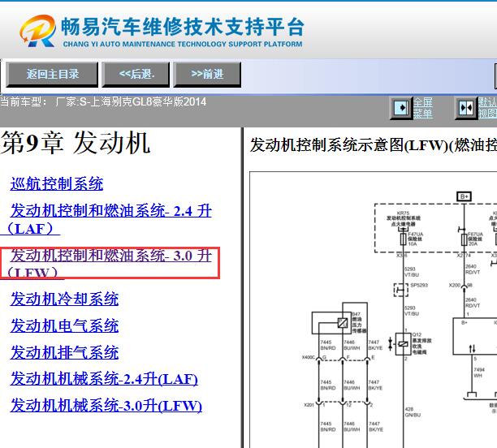
Task: Go back with the <<后退 button
Action: click(136, 74)
